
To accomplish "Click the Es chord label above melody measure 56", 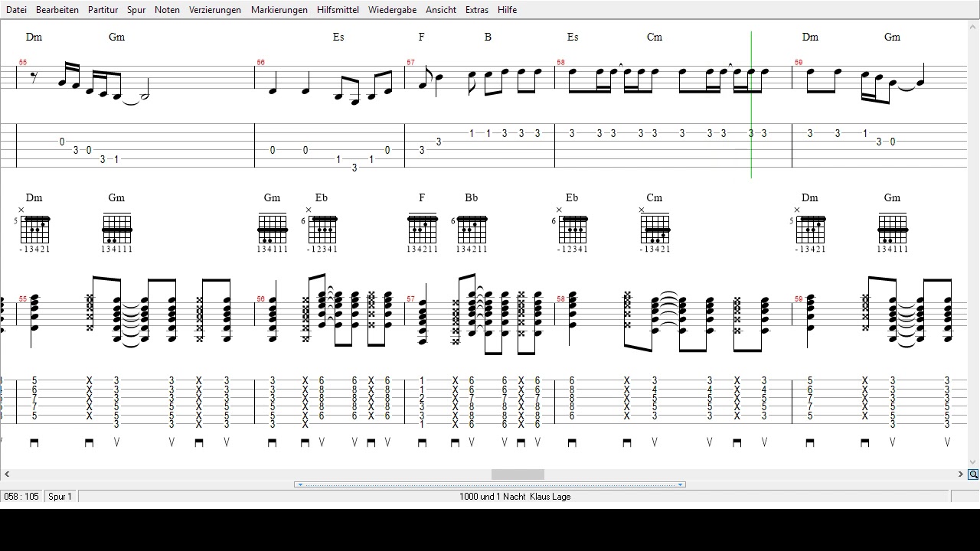I will tap(338, 37).
